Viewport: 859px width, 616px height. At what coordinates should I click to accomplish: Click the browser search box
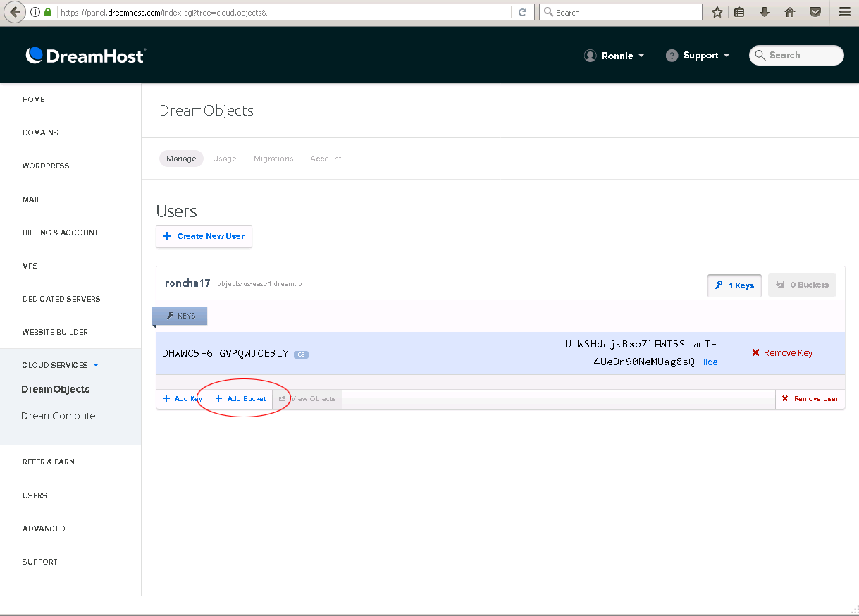click(621, 12)
